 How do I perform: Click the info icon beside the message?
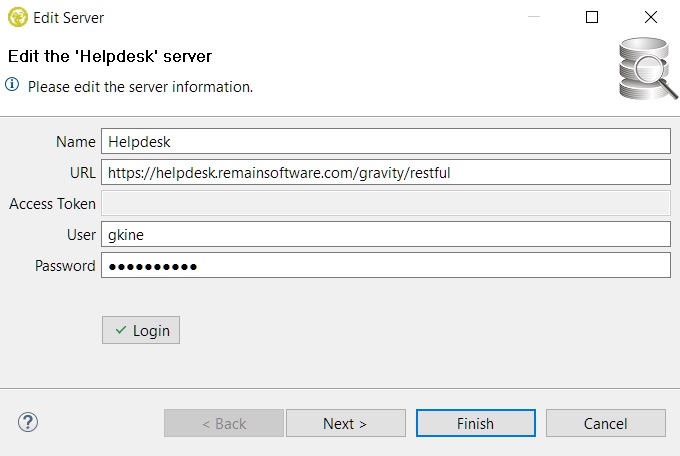point(13,86)
